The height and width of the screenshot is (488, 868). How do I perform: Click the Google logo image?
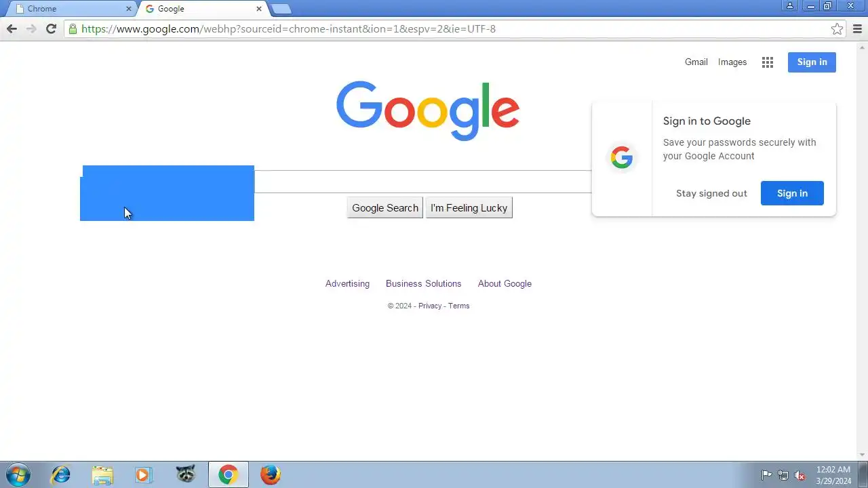(x=428, y=110)
